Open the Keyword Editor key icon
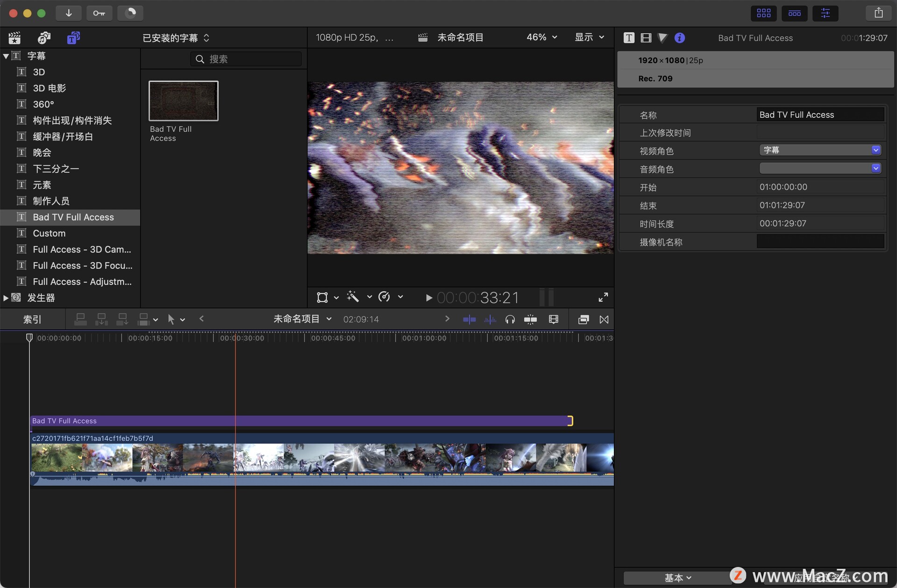This screenshot has width=897, height=588. click(99, 13)
